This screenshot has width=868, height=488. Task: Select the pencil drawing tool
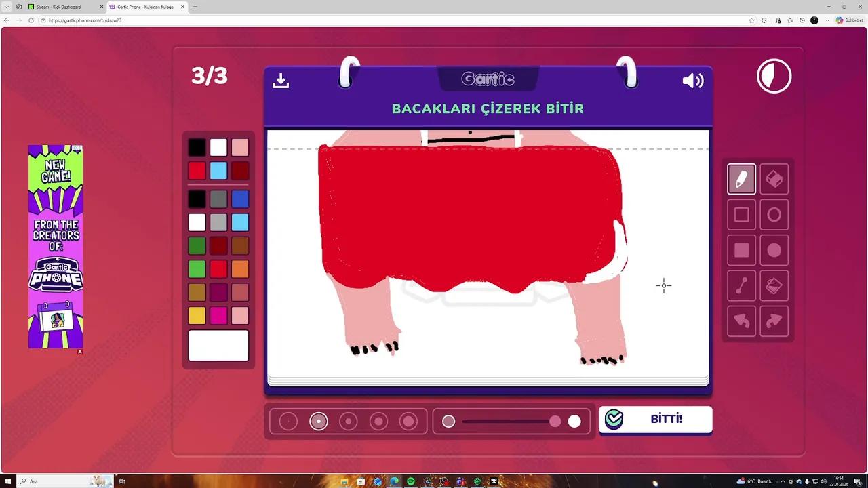click(741, 180)
